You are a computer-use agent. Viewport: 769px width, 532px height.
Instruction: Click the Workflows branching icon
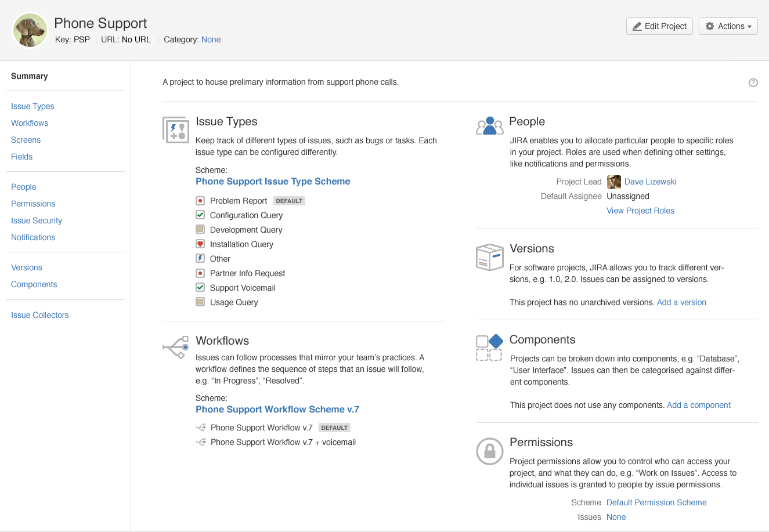tap(176, 347)
